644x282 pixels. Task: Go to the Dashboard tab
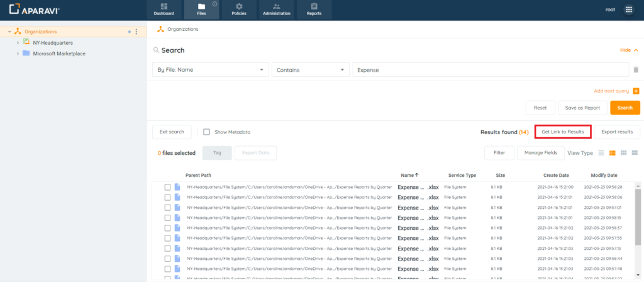coord(164,9)
